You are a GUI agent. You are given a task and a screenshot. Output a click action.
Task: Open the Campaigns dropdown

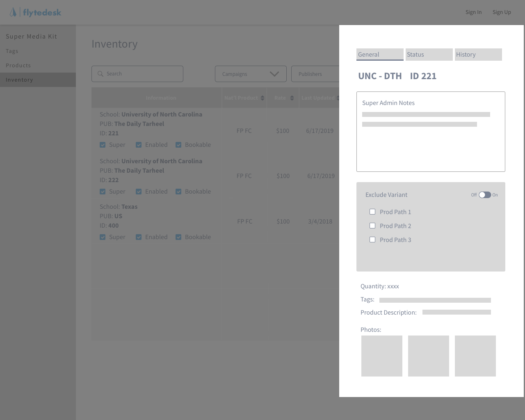[251, 74]
